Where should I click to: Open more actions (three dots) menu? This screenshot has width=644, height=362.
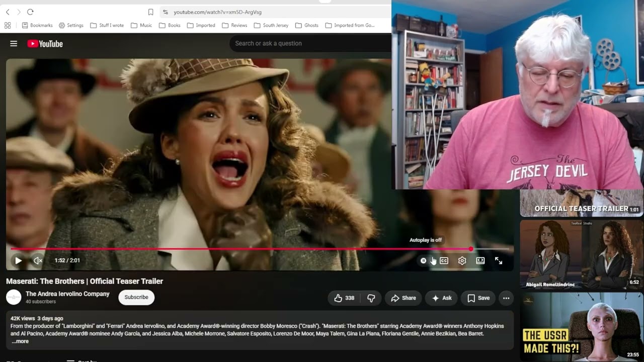(x=506, y=298)
